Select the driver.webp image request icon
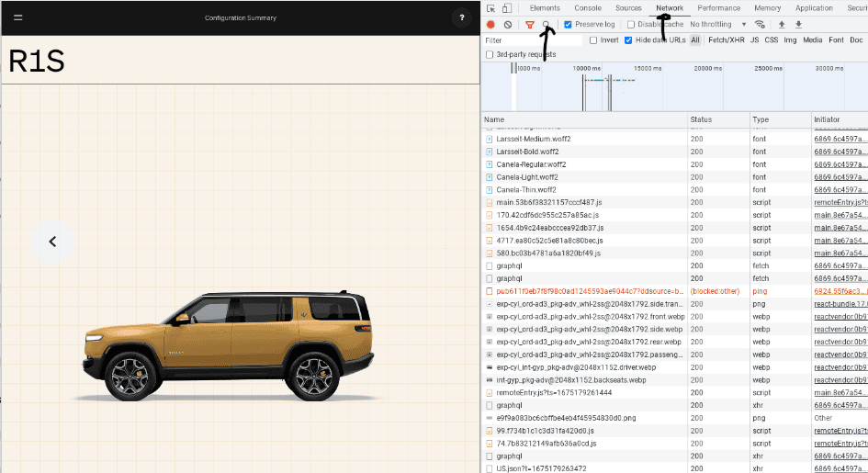868x473 pixels. pos(490,367)
